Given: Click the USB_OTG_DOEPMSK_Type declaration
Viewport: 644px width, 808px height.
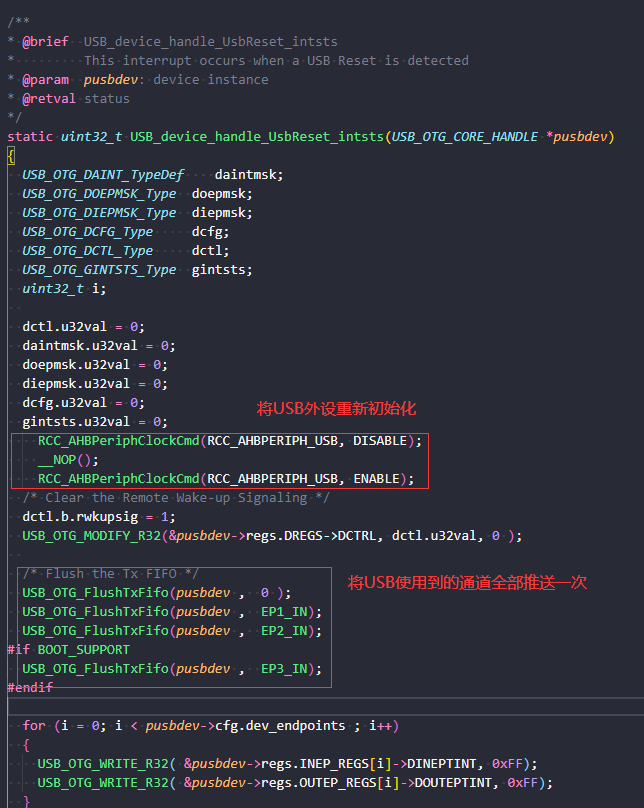Looking at the screenshot, I should (x=137, y=194).
